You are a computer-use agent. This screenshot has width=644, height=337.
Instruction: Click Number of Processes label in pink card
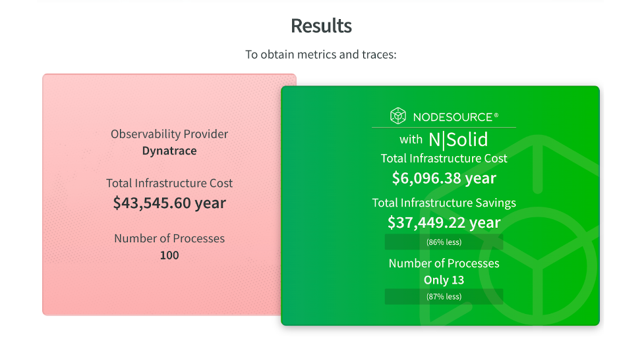[x=169, y=238]
